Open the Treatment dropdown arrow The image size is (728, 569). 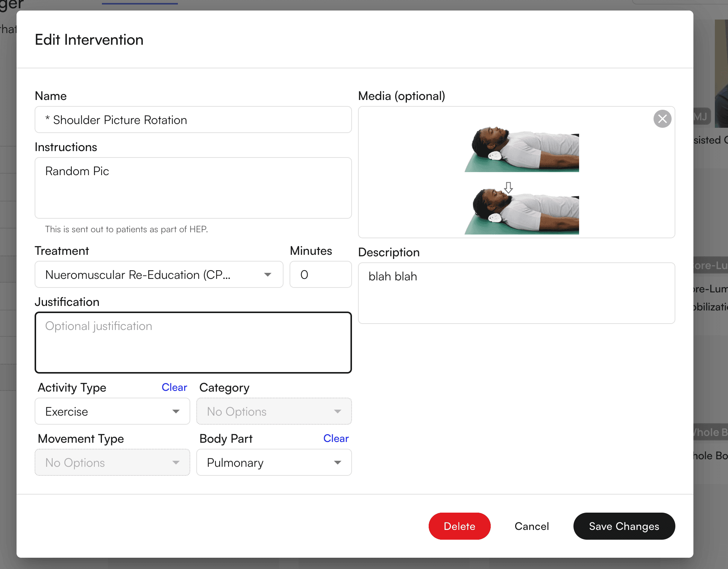point(267,275)
